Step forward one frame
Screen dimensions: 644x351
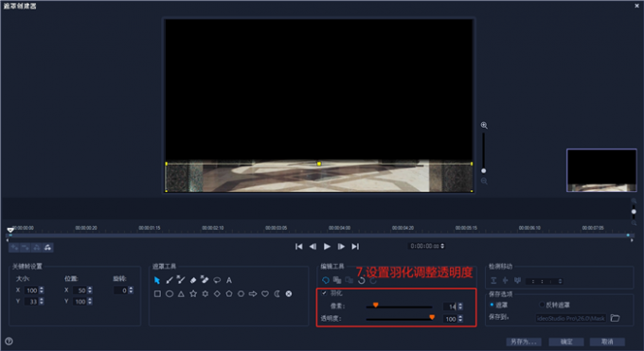click(341, 246)
